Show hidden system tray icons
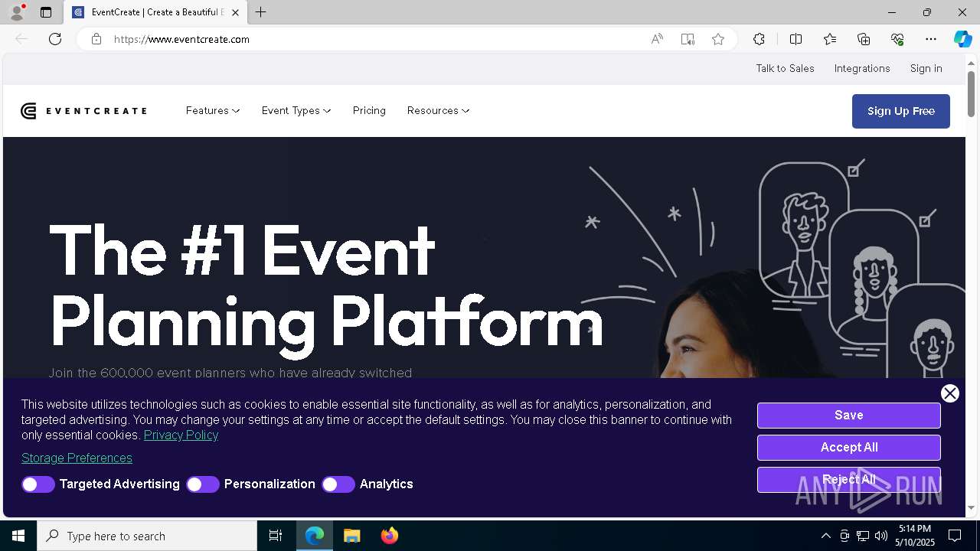The width and height of the screenshot is (980, 551). click(x=825, y=536)
